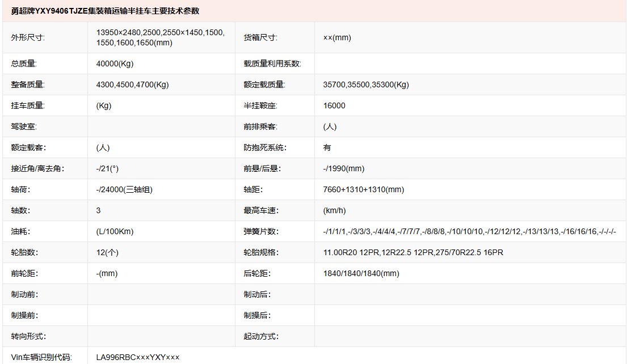Click the -/21(°) angle value
The height and width of the screenshot is (364, 627).
107,168
